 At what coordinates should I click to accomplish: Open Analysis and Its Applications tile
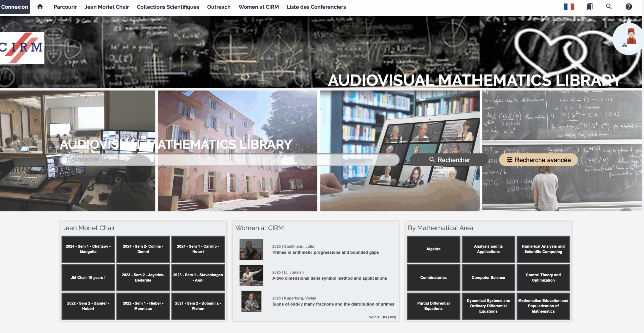pyautogui.click(x=488, y=249)
